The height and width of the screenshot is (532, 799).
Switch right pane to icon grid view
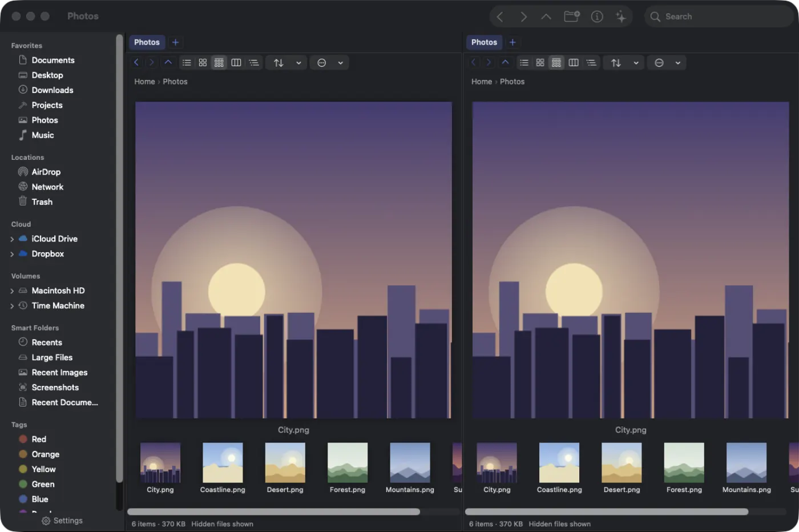(540, 63)
